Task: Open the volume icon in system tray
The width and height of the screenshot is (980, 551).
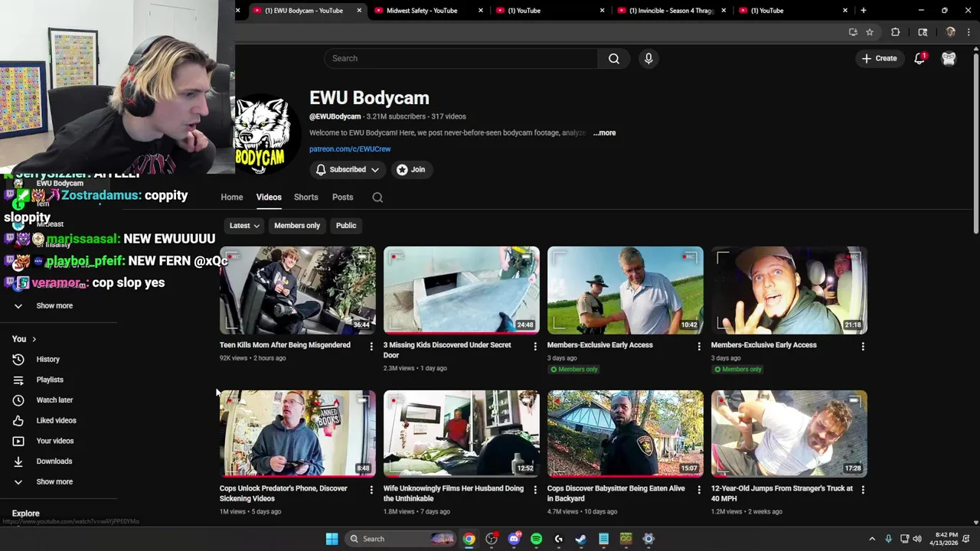Action: tap(917, 539)
